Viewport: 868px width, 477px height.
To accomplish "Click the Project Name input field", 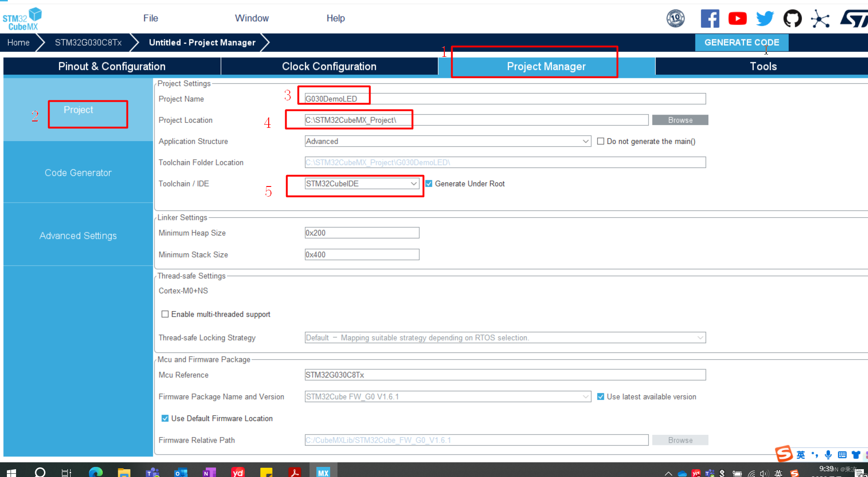I will [x=505, y=99].
